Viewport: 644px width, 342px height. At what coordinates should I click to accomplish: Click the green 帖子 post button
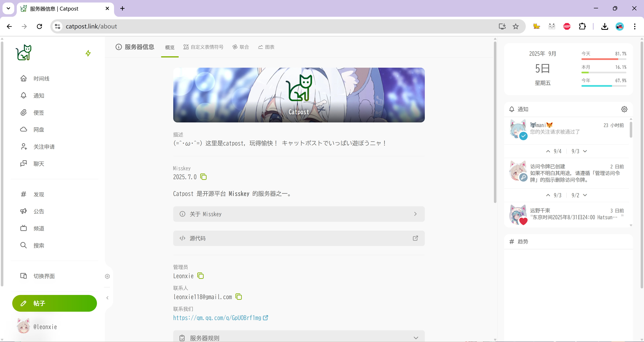[55, 303]
